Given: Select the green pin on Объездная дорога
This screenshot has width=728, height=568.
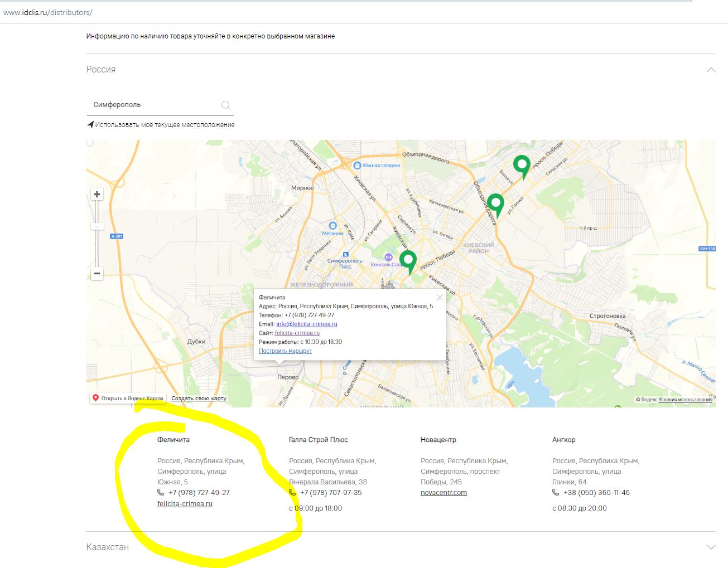Looking at the screenshot, I should [496, 205].
